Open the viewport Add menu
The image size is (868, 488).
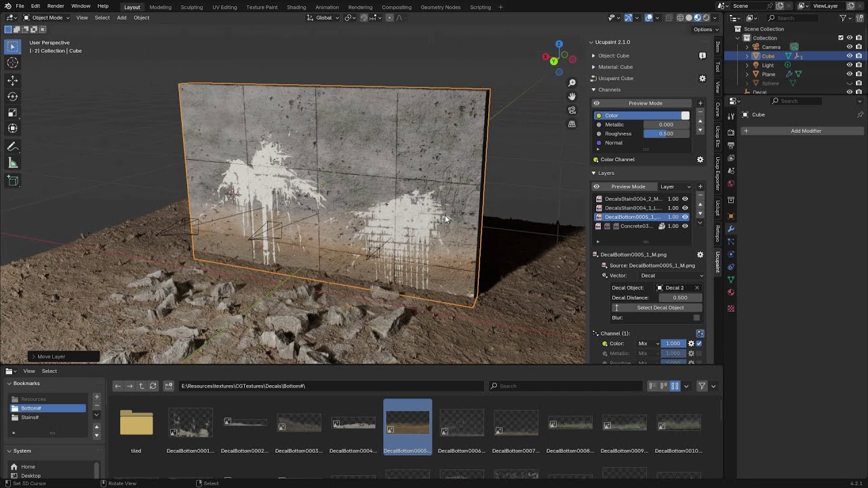(121, 18)
